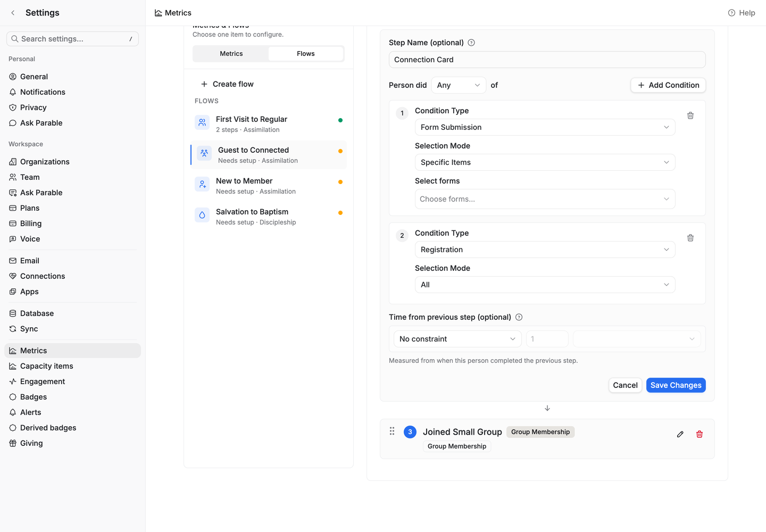Image resolution: width=766 pixels, height=532 pixels.
Task: Open condition 2 All selection mode dropdown
Action: [545, 285]
